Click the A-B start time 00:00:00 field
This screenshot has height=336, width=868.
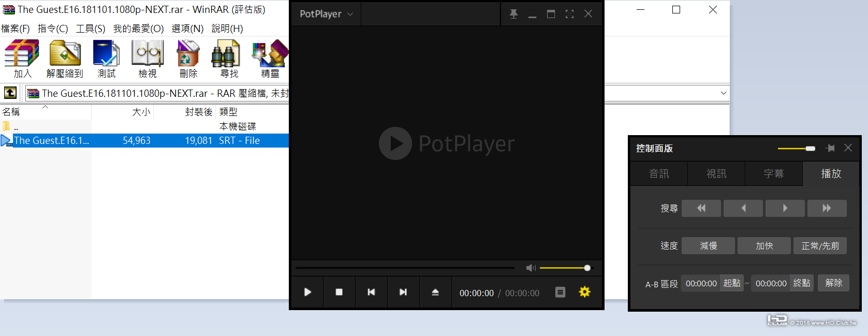click(701, 283)
